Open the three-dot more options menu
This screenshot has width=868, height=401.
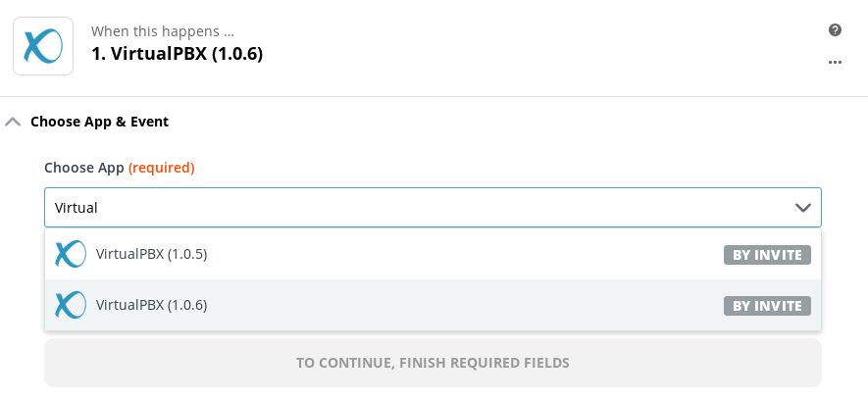[x=835, y=62]
